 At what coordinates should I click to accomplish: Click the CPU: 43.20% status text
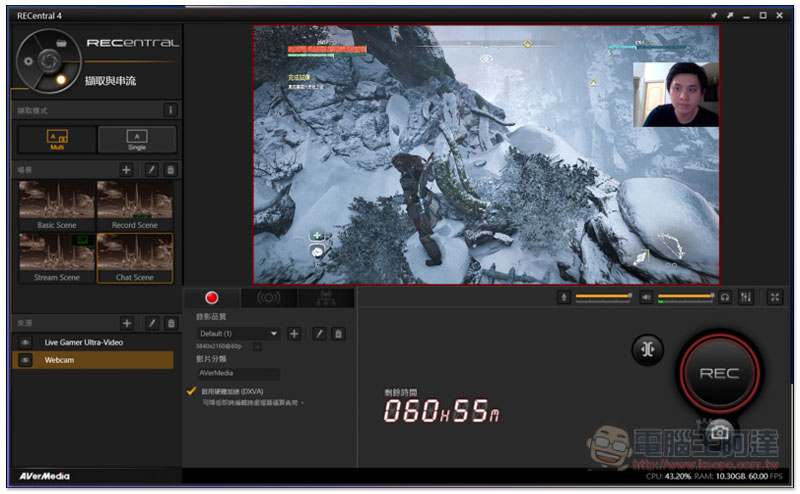[x=668, y=476]
